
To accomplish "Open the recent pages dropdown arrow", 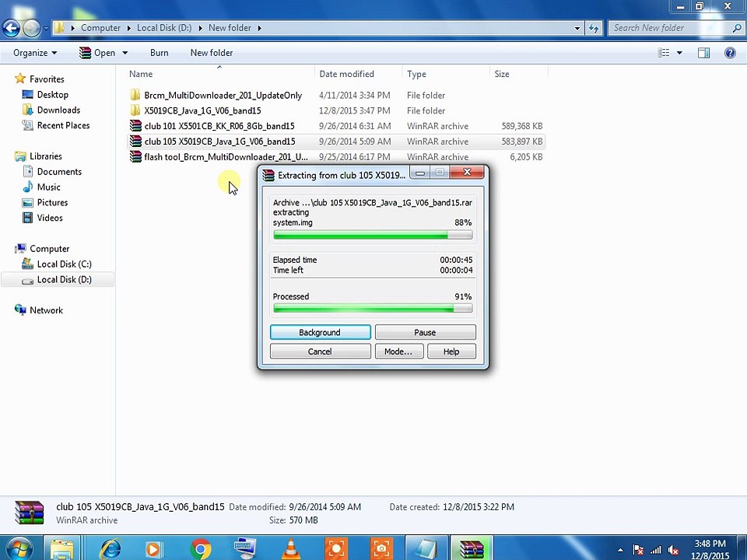I will click(x=46, y=28).
